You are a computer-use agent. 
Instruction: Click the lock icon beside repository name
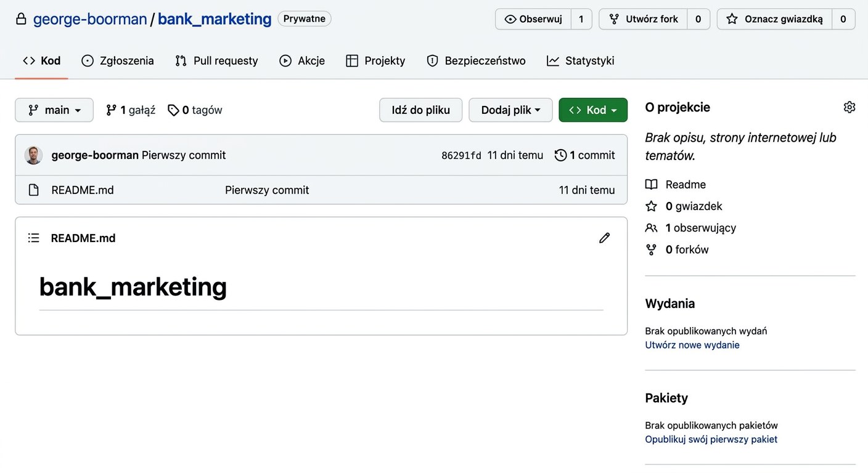point(21,19)
